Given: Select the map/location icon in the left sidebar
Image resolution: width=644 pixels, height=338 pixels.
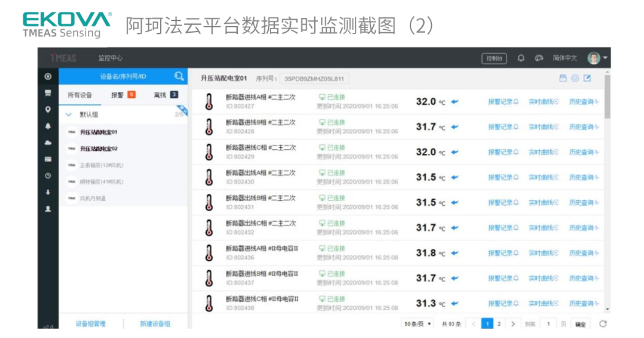Looking at the screenshot, I should pos(47,109).
